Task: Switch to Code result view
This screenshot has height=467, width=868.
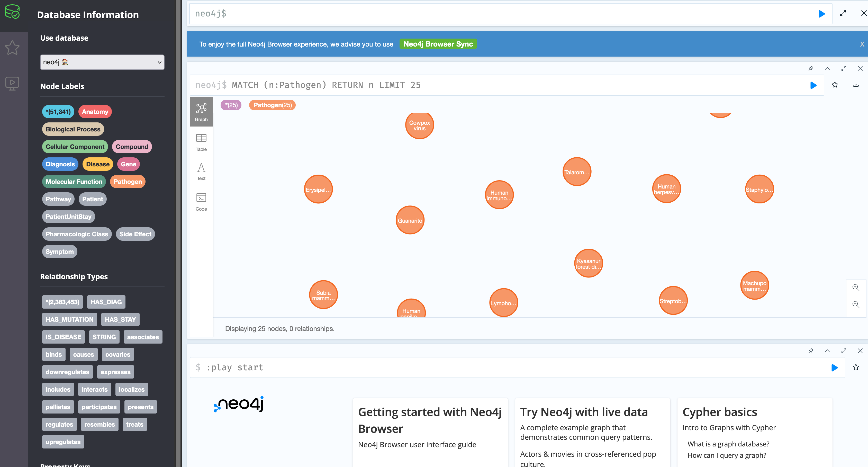Action: [x=201, y=202]
